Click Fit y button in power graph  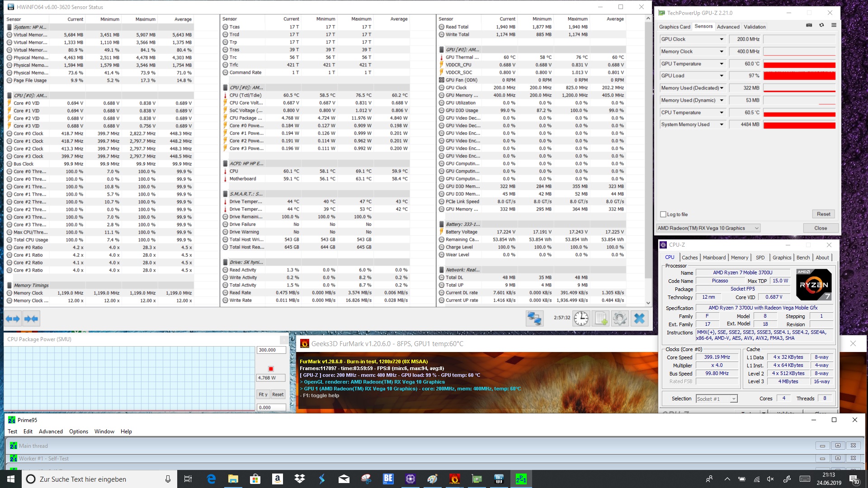click(263, 394)
